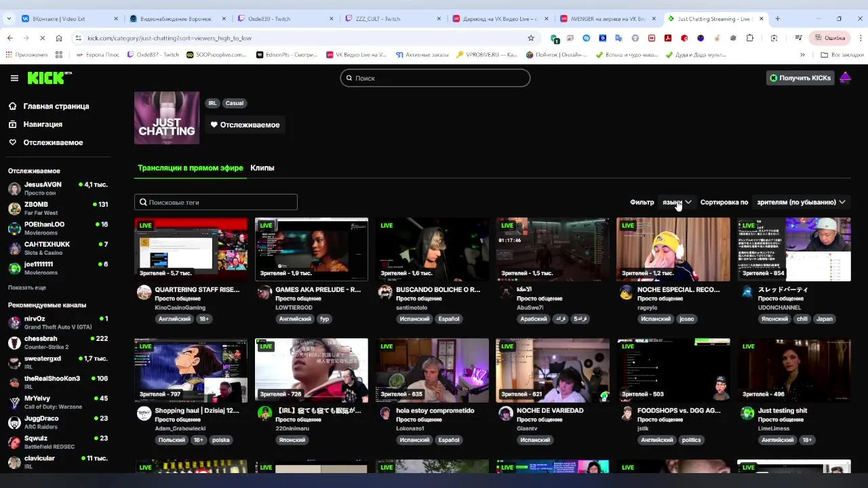
Task: Open FOODSHOPS vs. DGG stream thumbnail
Action: tap(673, 370)
